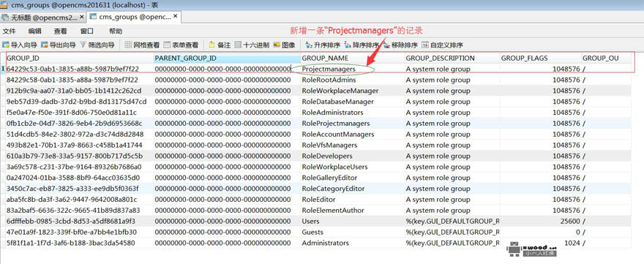Click GROUP_ID cell 912b9c9a-aa07-31a0-bb05-1b1412c262cd
This screenshot has width=644, height=264.
(x=80, y=91)
